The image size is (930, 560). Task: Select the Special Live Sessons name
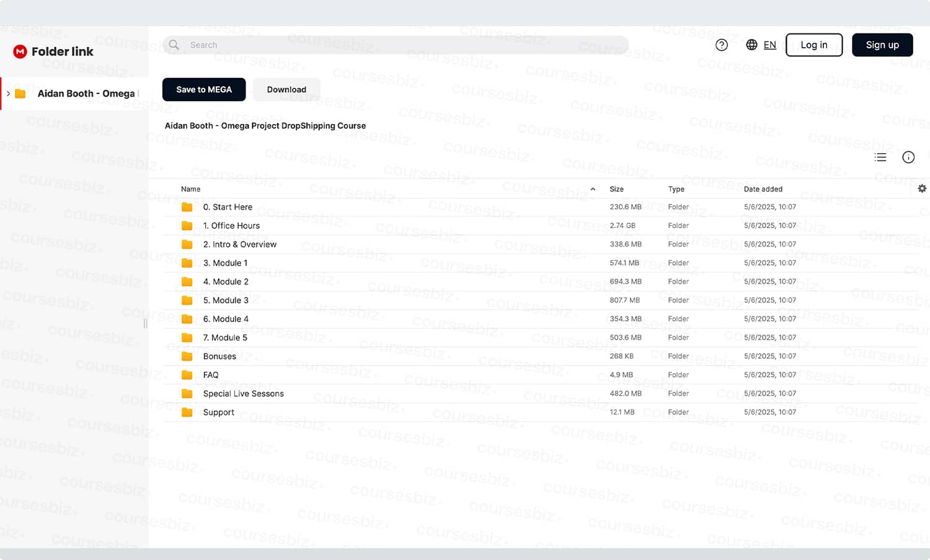[x=243, y=393]
